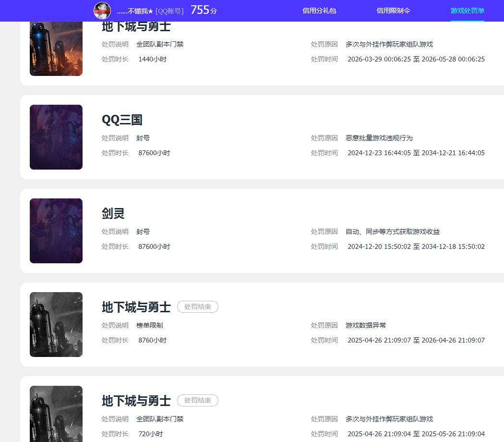Click thumbnail of 榜单限制 punishment card
504x442 pixels.
point(56,324)
